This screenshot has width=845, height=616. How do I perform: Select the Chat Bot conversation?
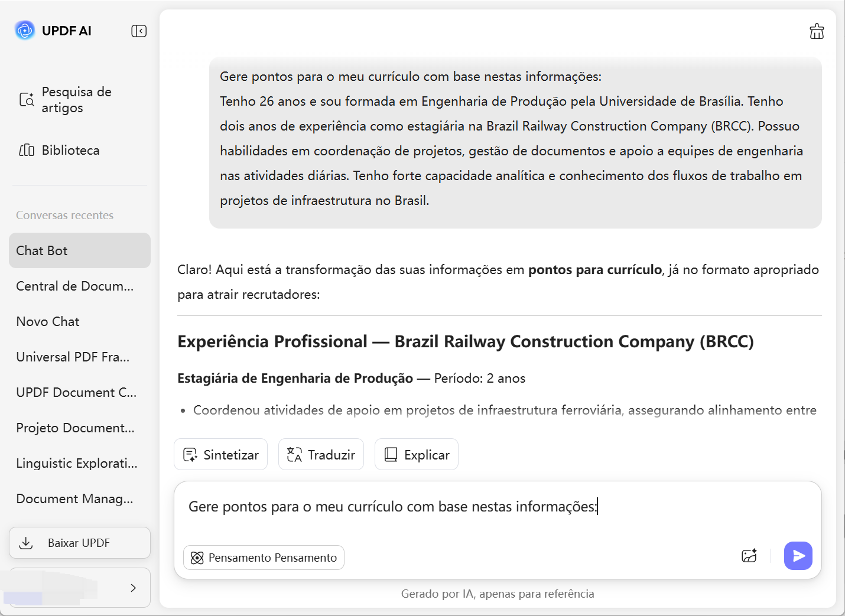[79, 250]
